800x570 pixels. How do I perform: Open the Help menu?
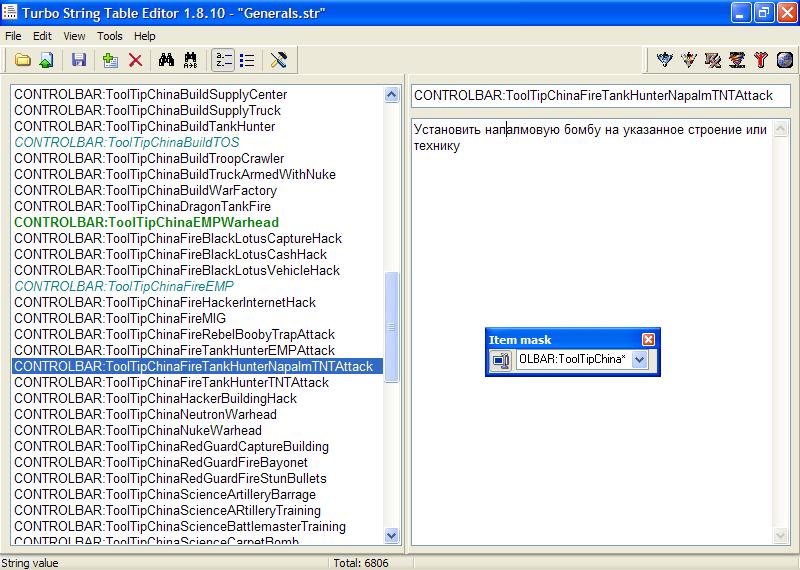(x=144, y=36)
